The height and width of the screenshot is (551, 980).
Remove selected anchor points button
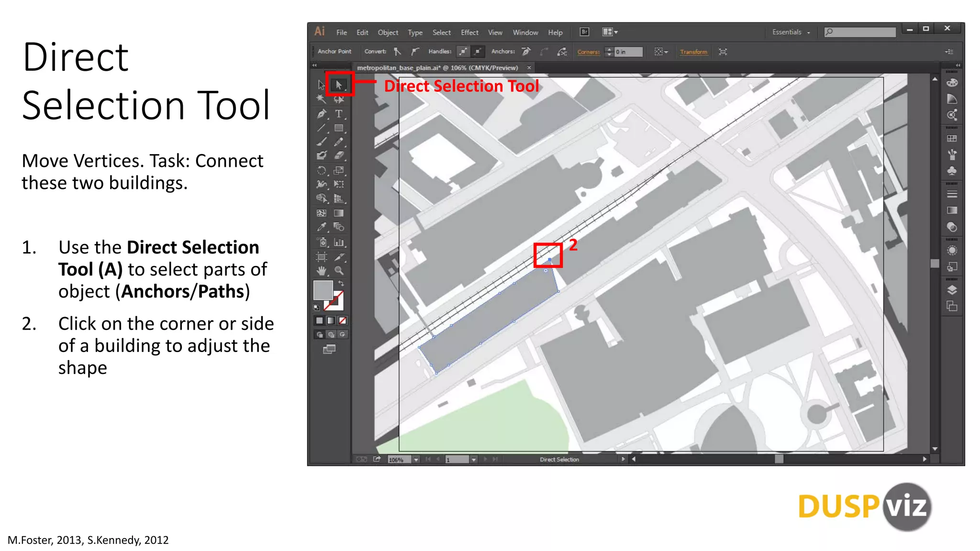526,52
